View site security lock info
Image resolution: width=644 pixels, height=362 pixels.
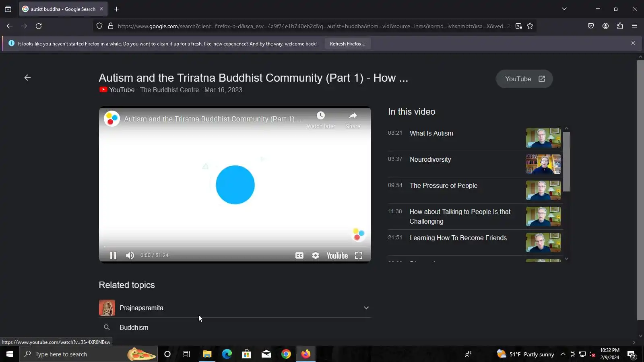point(111,26)
